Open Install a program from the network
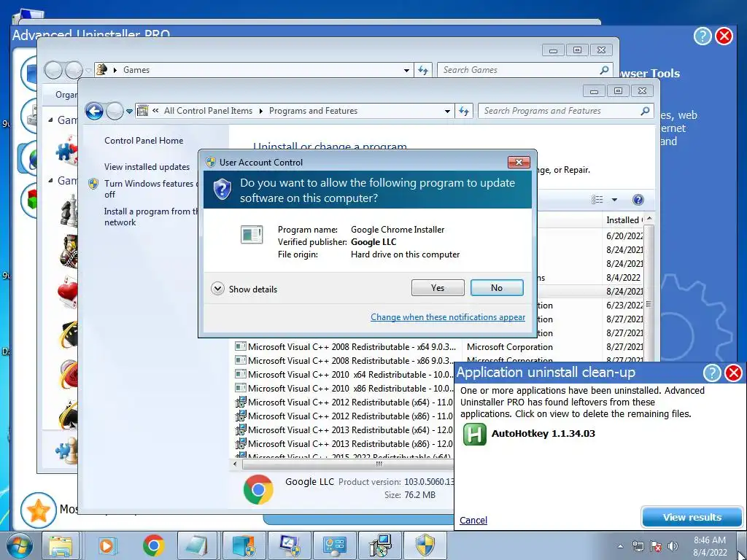The width and height of the screenshot is (747, 560). pos(150,217)
